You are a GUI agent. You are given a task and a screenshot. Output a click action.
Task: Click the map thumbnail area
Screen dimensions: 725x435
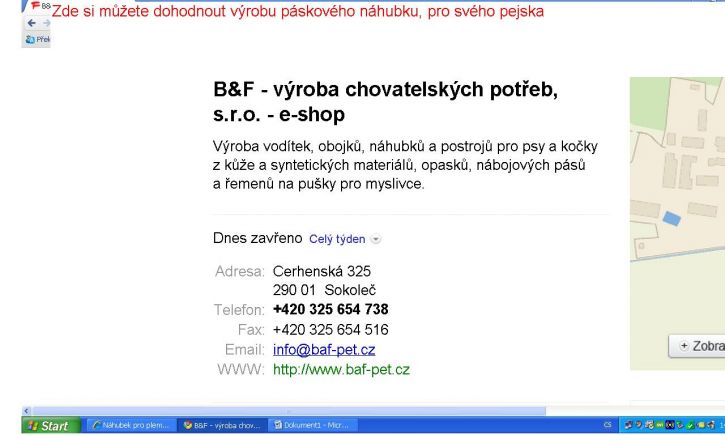coord(677,223)
